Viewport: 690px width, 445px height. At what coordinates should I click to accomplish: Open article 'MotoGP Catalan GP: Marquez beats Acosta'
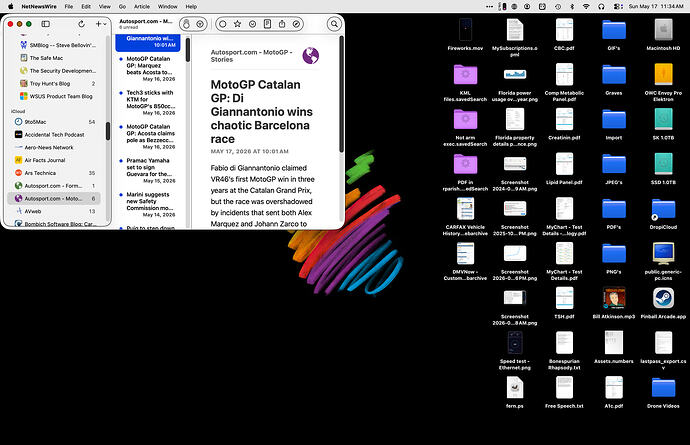click(x=148, y=69)
